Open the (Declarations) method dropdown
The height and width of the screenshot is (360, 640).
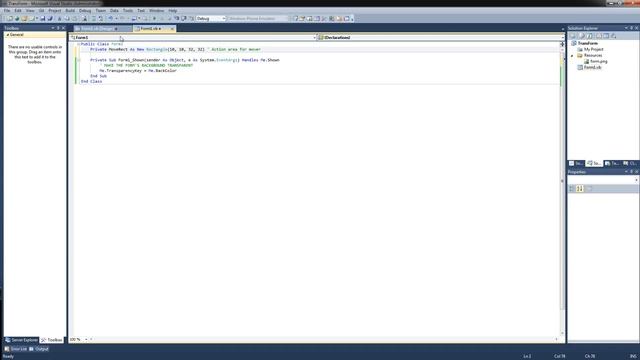pyautogui.click(x=441, y=38)
